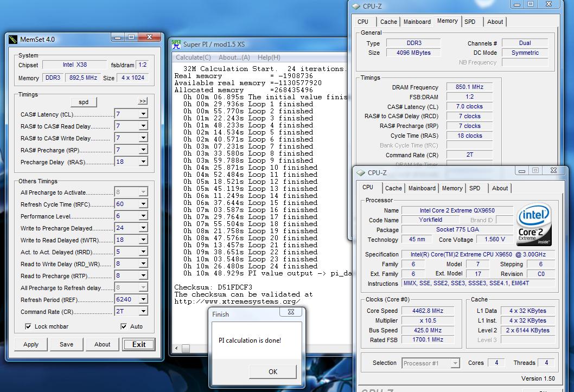Open Write to Precharge Delayed dropdown
The image size is (574, 392).
coord(143,228)
